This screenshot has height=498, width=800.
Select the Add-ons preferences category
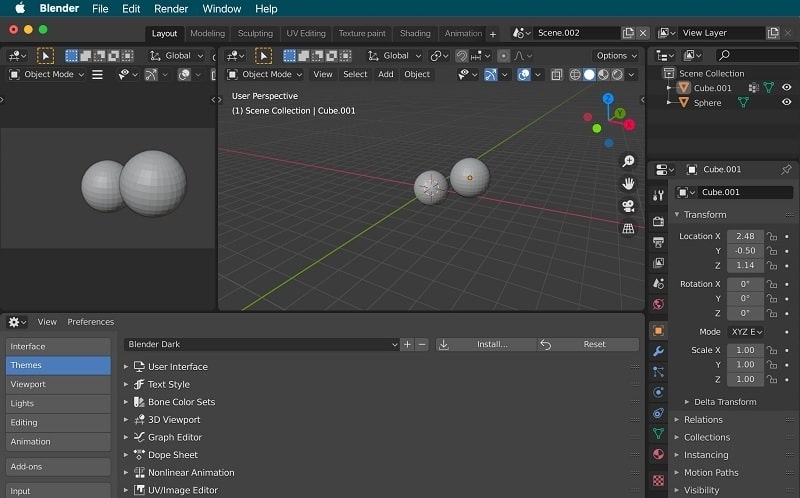pos(58,466)
